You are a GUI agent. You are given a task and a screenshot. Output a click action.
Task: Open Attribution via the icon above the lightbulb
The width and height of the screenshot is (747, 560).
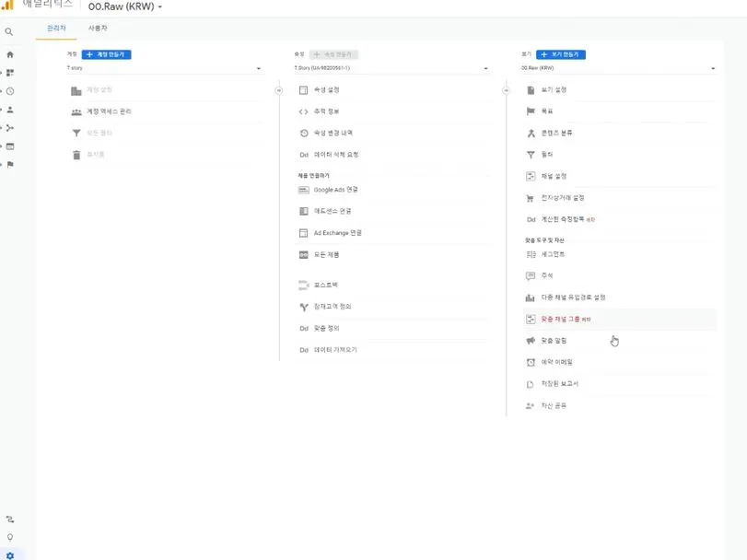pyautogui.click(x=10, y=519)
